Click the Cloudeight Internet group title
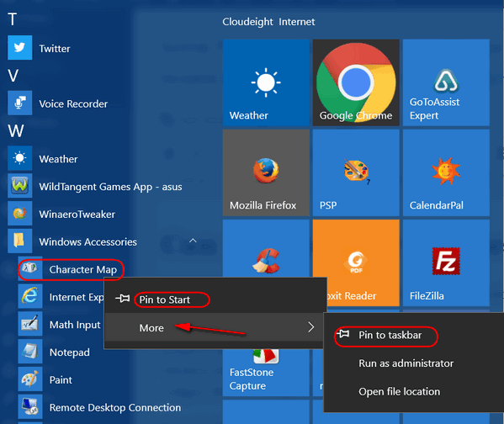The height and width of the screenshot is (424, 504). (268, 22)
